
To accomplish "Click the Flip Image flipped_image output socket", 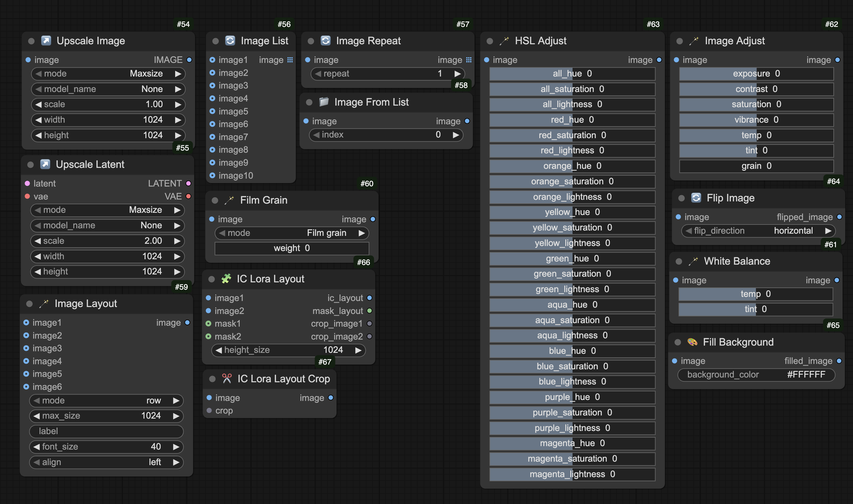I will (x=839, y=217).
